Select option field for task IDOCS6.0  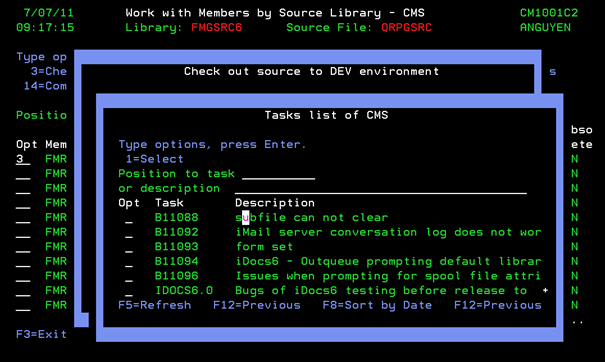point(129,291)
